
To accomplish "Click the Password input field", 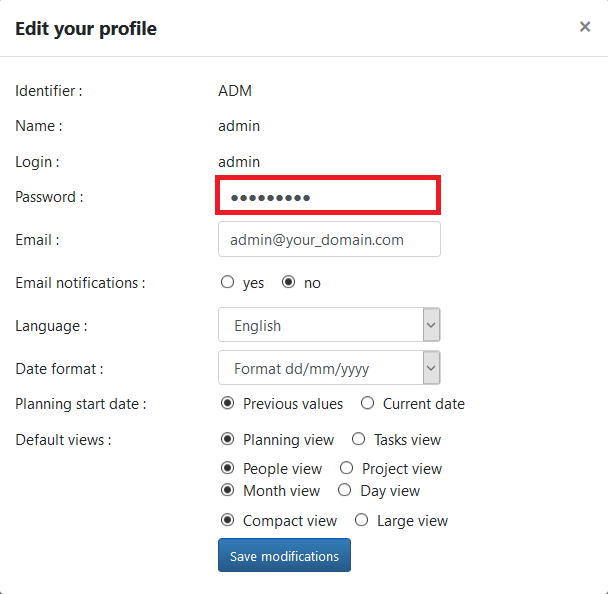I will click(x=328, y=197).
